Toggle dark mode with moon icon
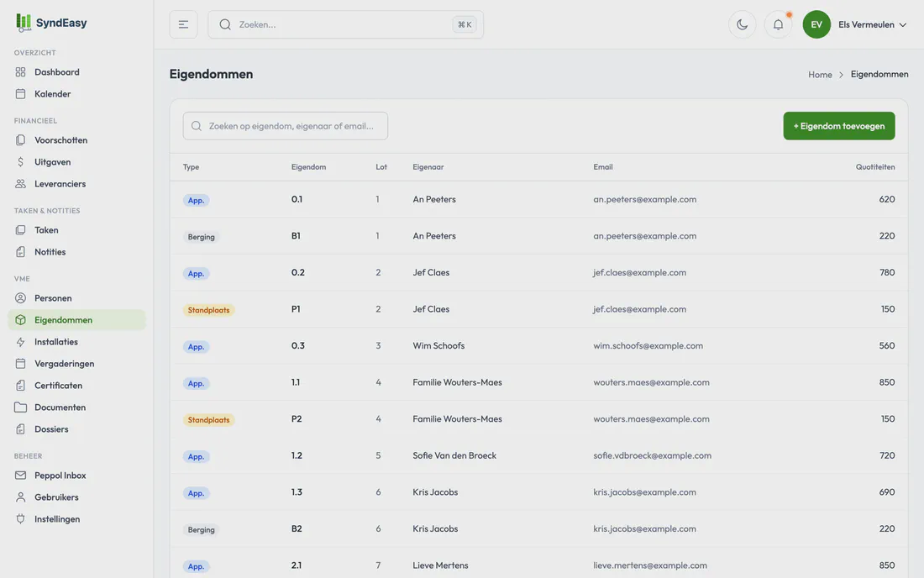Viewport: 924px width, 578px height. [x=742, y=24]
